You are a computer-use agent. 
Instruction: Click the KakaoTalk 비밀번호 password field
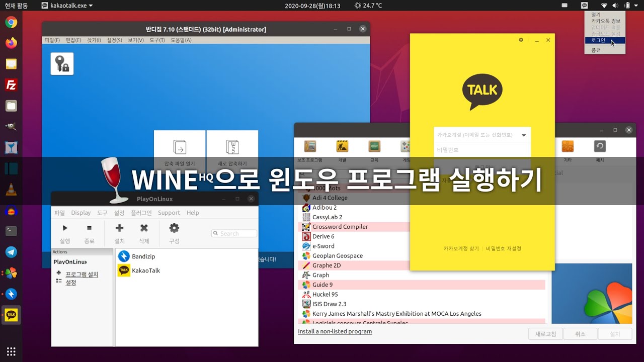pyautogui.click(x=482, y=150)
